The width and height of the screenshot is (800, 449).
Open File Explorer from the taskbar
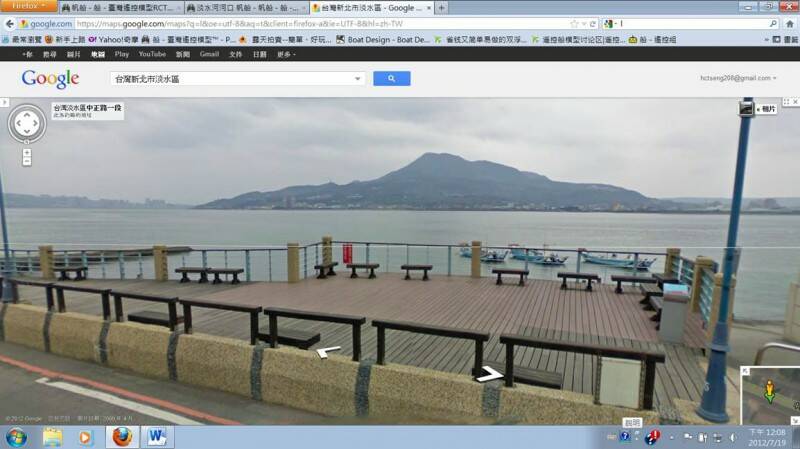pyautogui.click(x=52, y=437)
